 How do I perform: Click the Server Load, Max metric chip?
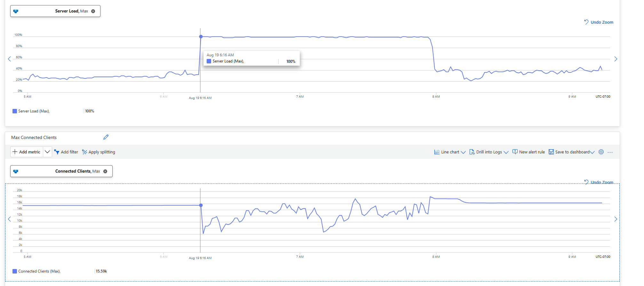point(55,11)
